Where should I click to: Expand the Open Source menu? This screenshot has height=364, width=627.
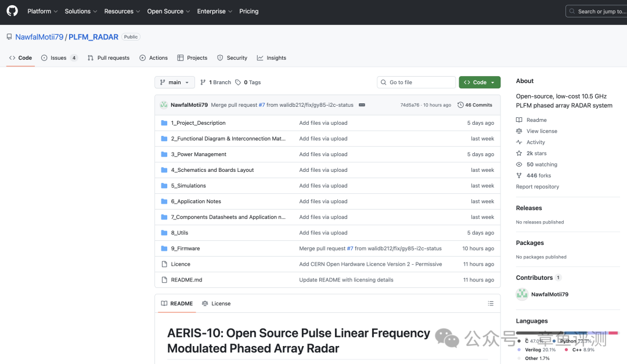coord(168,11)
